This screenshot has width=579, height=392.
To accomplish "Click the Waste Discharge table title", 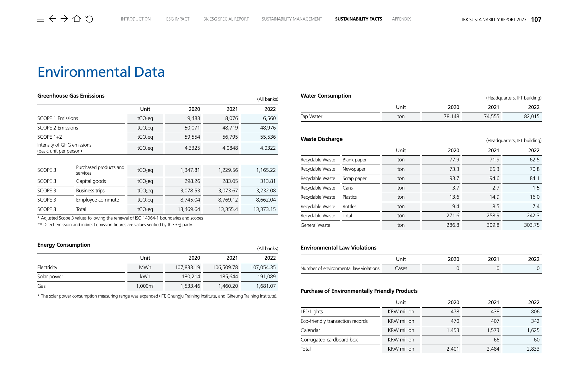I will [322, 139].
